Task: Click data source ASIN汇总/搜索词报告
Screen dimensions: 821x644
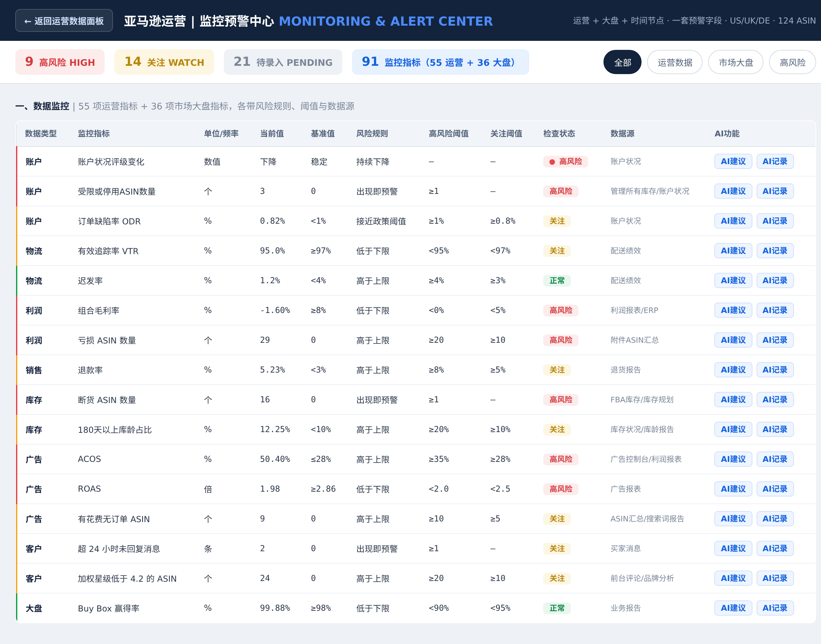Action: click(647, 519)
